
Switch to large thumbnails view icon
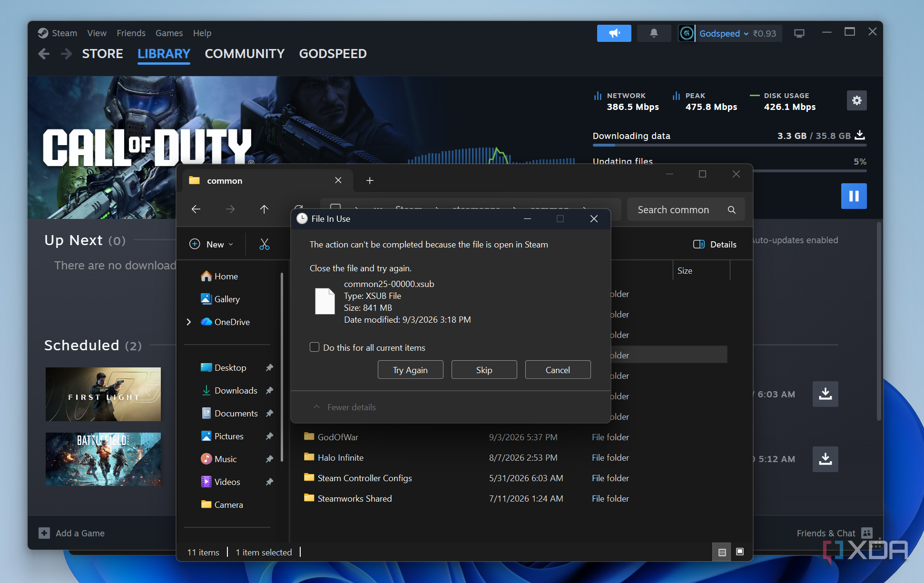pyautogui.click(x=740, y=552)
